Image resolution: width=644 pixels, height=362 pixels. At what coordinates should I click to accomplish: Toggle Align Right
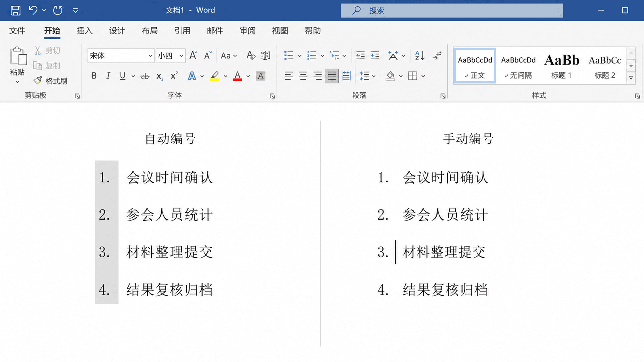pos(317,76)
